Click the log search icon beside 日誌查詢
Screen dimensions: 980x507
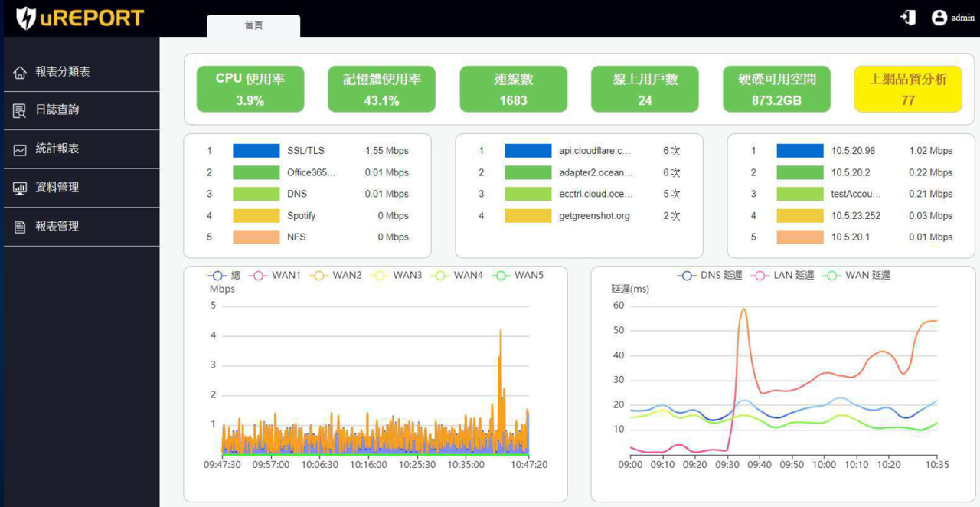20,111
